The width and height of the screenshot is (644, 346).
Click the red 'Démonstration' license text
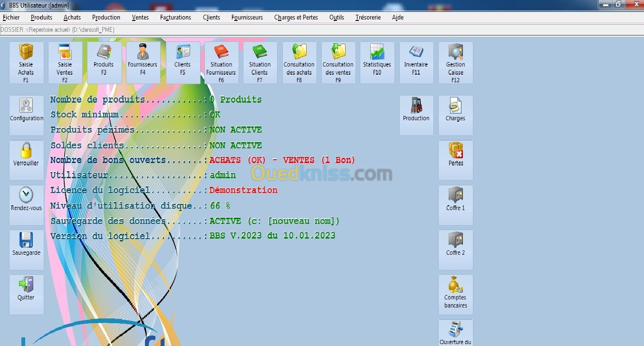(243, 190)
